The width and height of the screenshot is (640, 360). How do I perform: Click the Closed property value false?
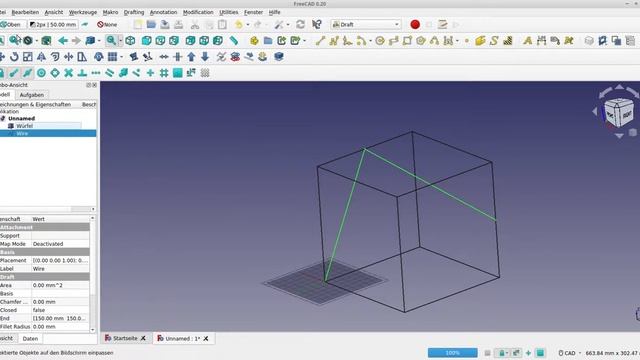pos(60,310)
